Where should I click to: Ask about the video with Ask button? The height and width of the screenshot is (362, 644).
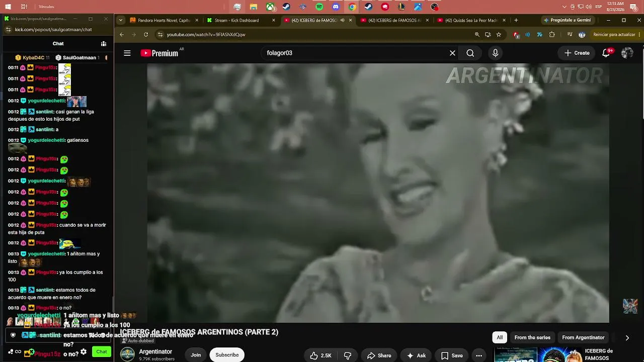(416, 355)
